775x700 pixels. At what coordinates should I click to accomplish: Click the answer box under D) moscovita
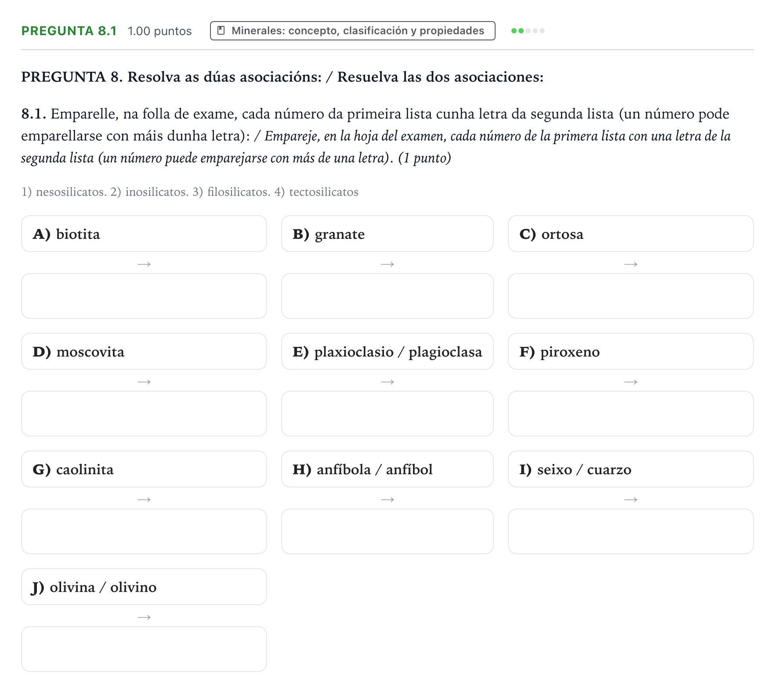coord(144,414)
